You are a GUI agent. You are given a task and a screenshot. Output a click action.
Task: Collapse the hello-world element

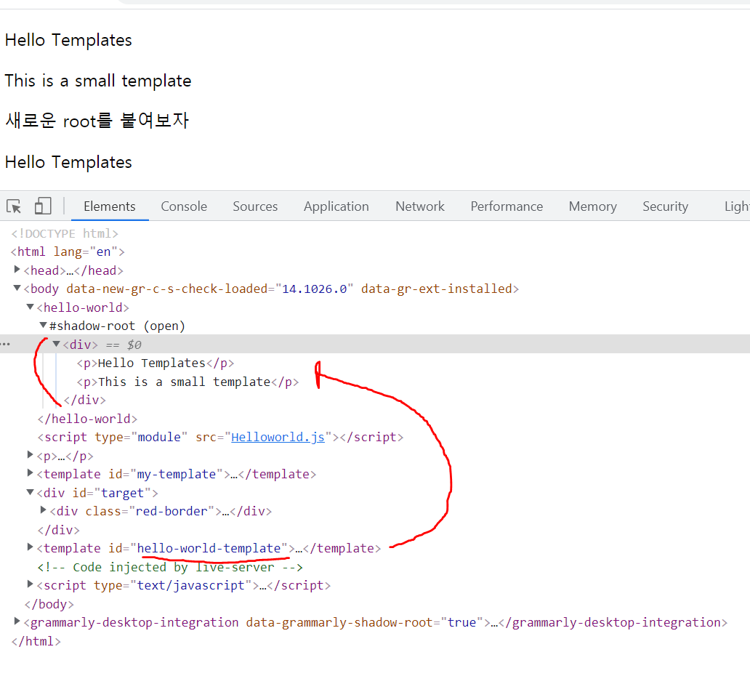click(30, 307)
